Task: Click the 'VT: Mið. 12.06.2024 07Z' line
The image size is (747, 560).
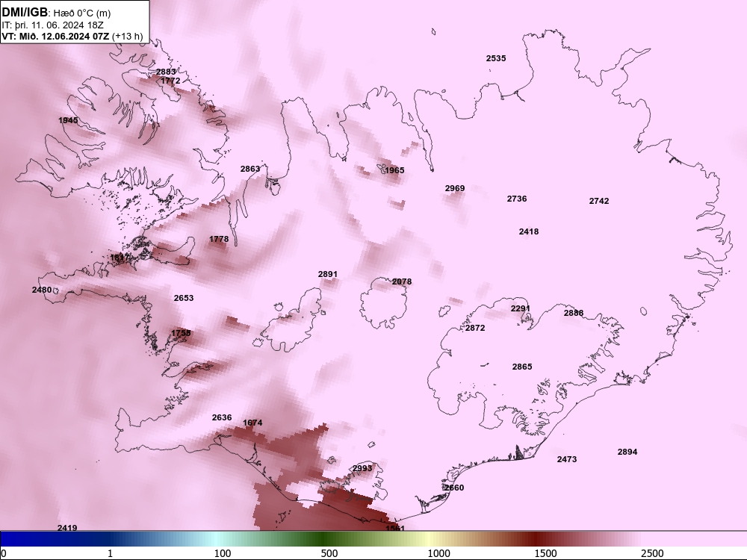Action: 56,36
